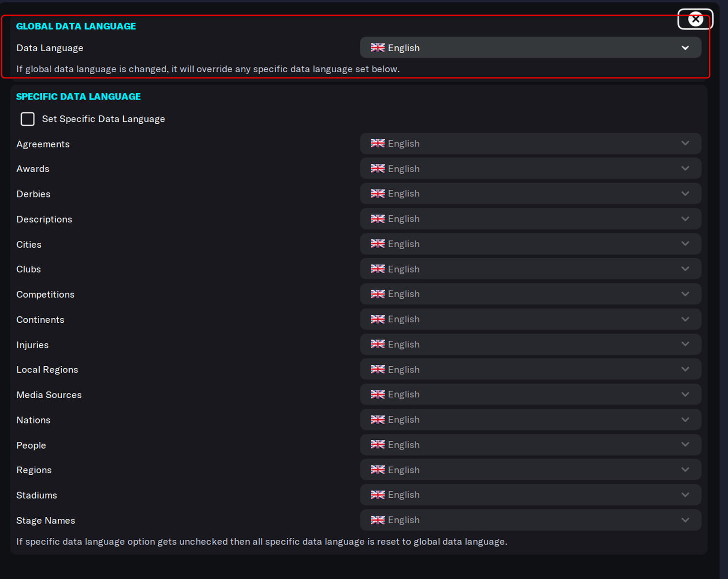Screen dimensions: 728x579
Task: Open Media Sources language dropdown
Action: 531,394
